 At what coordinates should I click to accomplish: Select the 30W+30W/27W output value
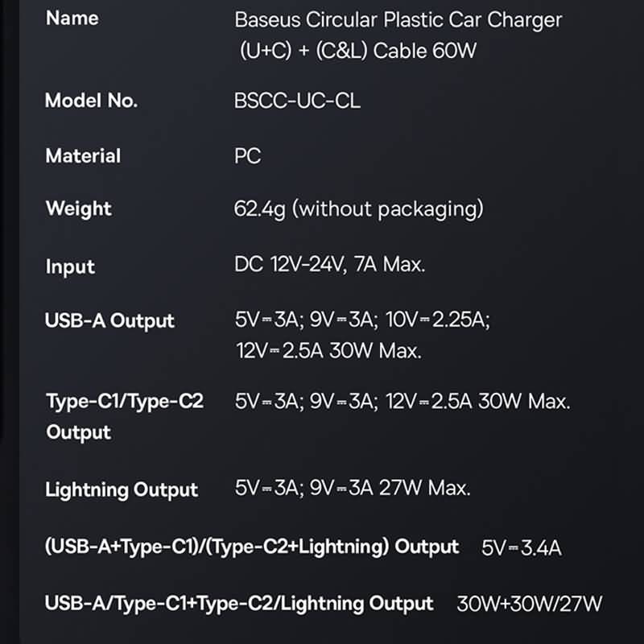click(x=529, y=604)
